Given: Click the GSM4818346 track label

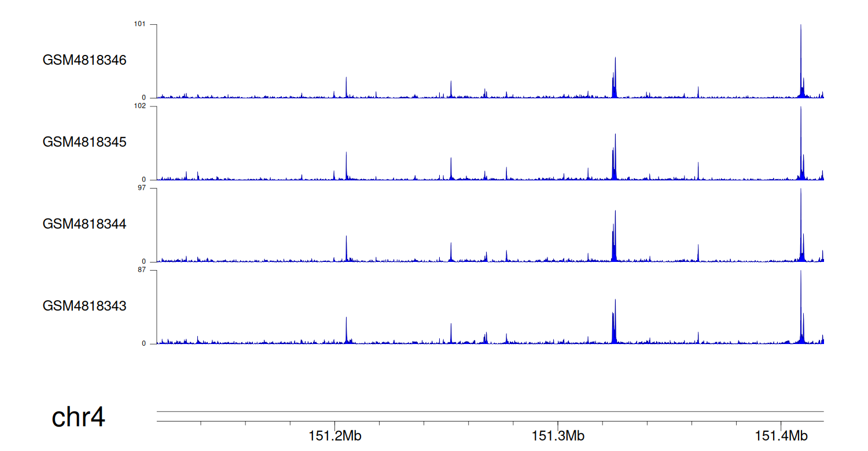Looking at the screenshot, I should click(84, 60).
